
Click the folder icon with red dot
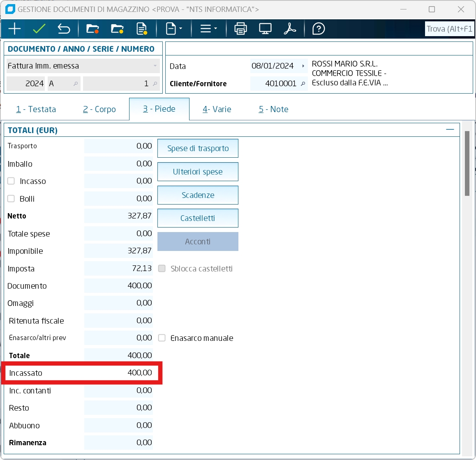[x=92, y=29]
